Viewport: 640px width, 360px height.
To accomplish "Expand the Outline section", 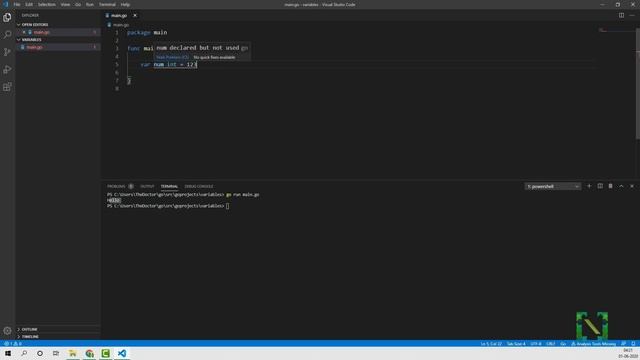I will [29, 329].
